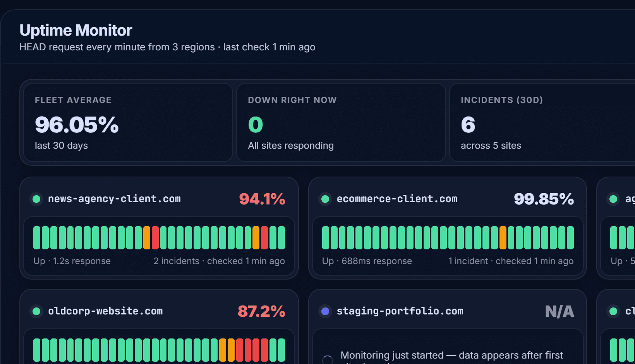Click "Up · 1.2s response" text

click(72, 261)
